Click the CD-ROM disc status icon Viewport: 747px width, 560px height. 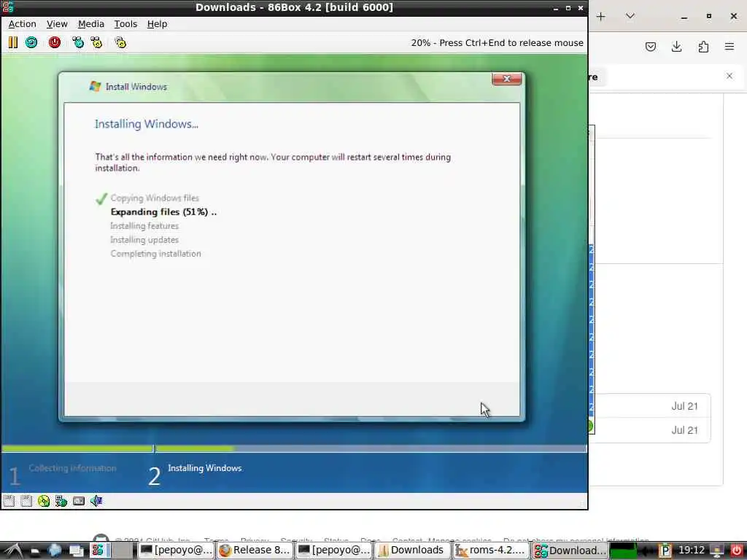pyautogui.click(x=44, y=501)
